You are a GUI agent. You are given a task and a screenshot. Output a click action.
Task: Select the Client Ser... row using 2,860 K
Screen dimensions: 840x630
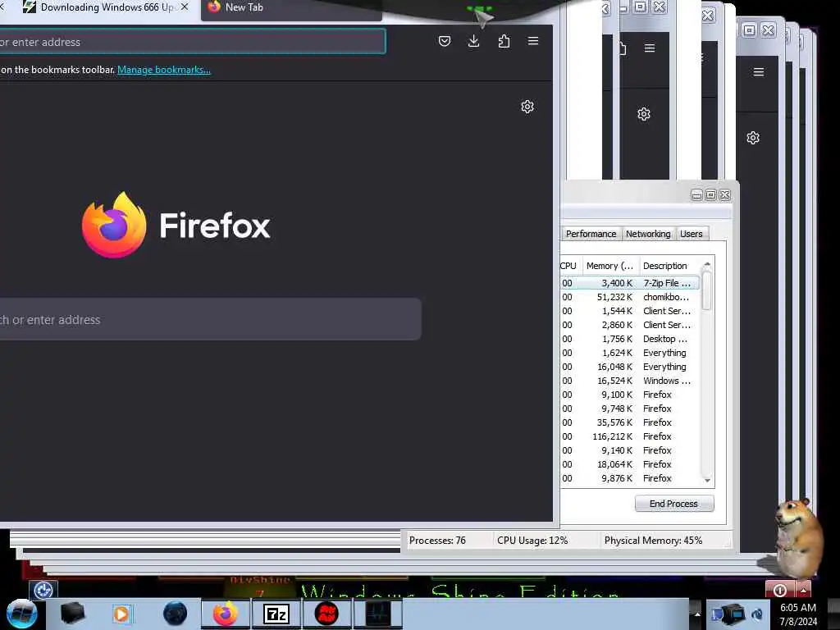(x=629, y=325)
